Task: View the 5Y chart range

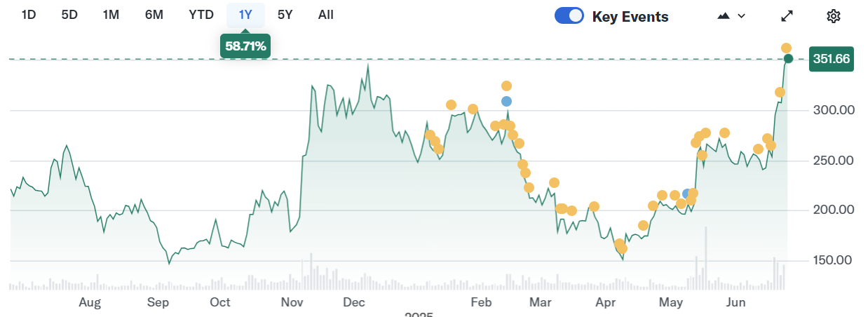Action: point(285,15)
